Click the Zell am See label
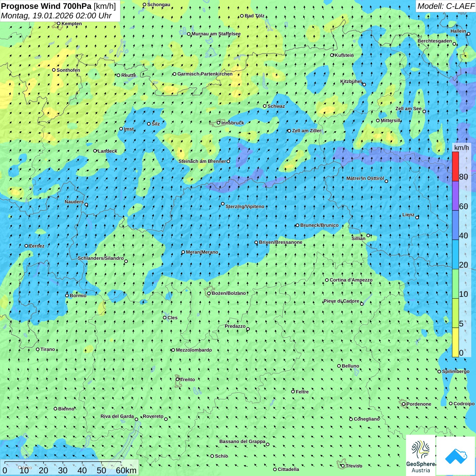The width and height of the screenshot is (476, 476). (x=408, y=108)
